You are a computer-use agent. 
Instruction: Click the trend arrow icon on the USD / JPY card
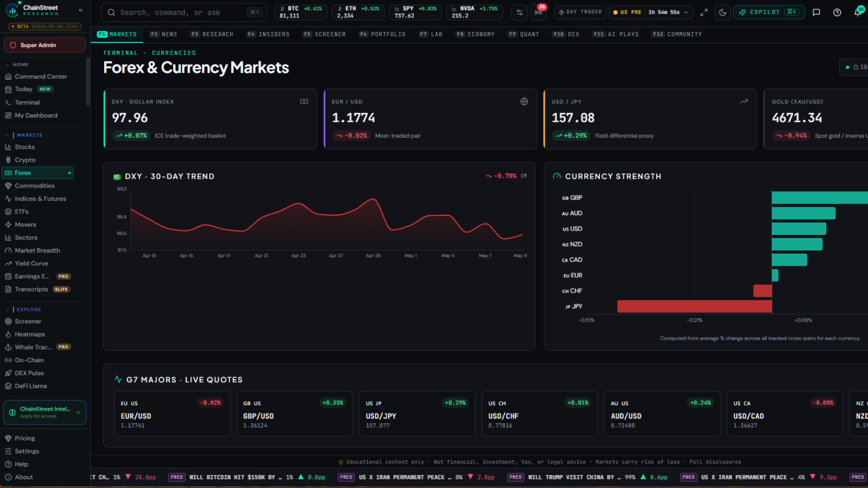744,101
